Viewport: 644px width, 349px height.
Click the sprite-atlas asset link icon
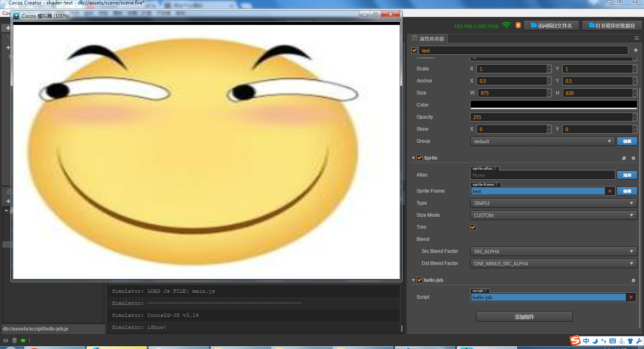(x=495, y=168)
